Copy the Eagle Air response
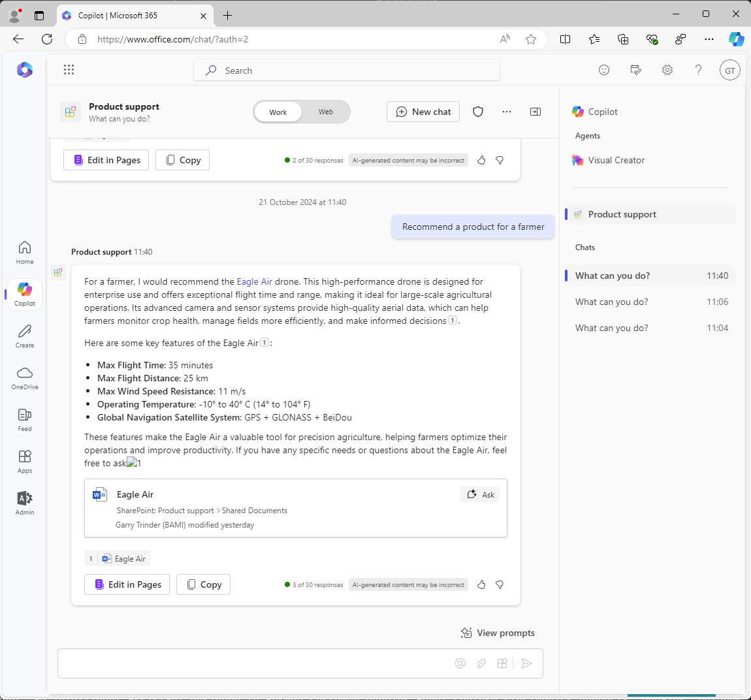 204,584
